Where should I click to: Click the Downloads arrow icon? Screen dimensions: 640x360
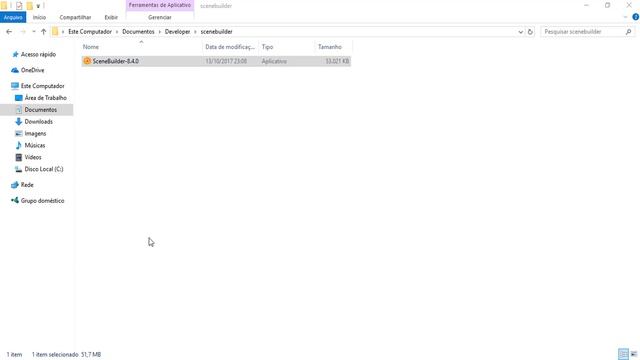[18, 122]
